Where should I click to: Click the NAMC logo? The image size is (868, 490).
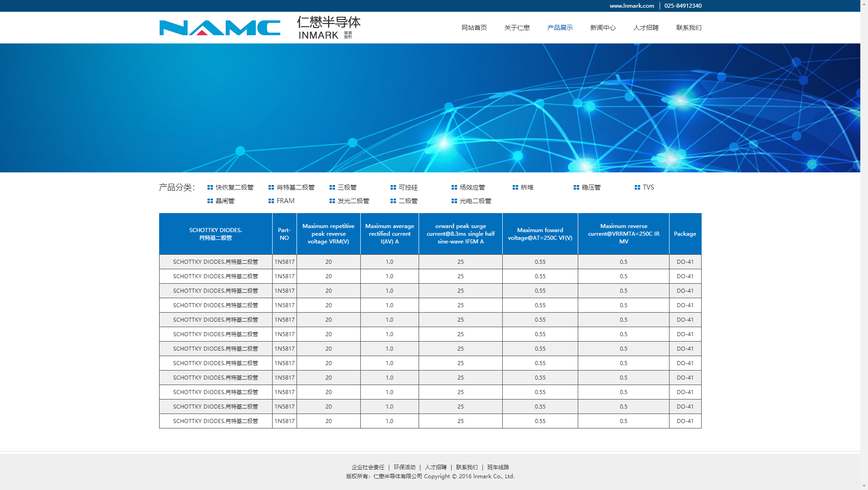220,28
